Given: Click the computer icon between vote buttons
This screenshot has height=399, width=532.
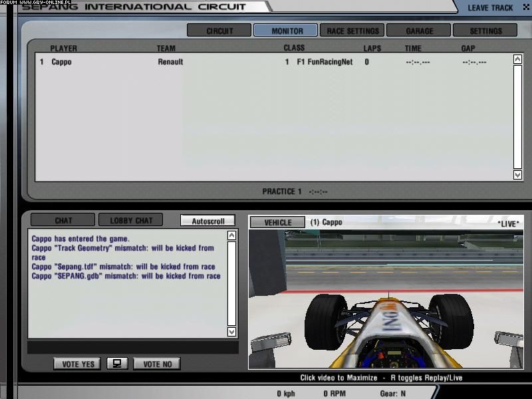Looking at the screenshot, I should click(117, 364).
